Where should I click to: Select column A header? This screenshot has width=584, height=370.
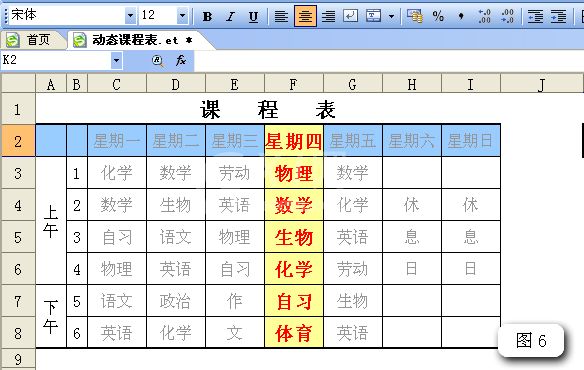coord(51,83)
